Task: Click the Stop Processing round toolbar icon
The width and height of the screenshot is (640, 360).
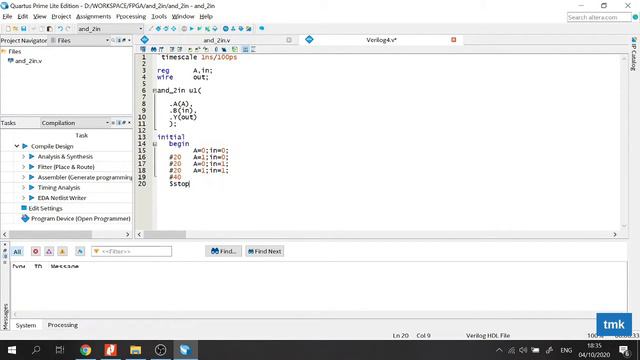Action: coord(184,29)
